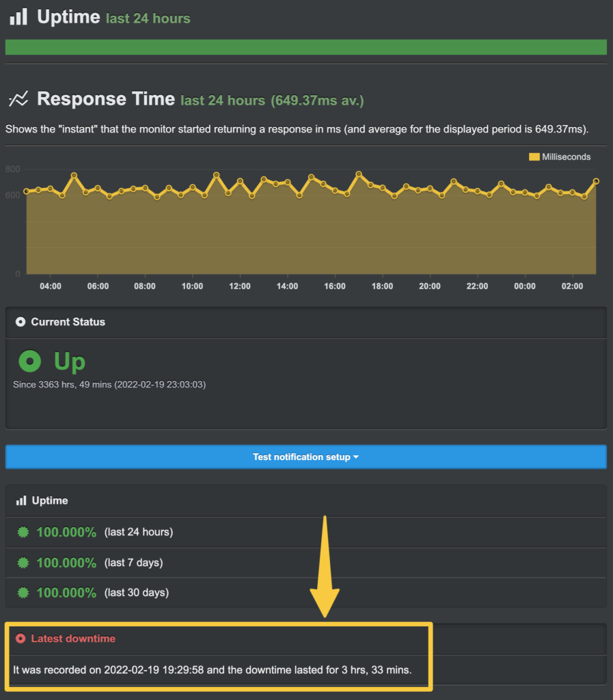The width and height of the screenshot is (613, 700).
Task: Click the 100.000% value for last 7 days
Action: [66, 563]
